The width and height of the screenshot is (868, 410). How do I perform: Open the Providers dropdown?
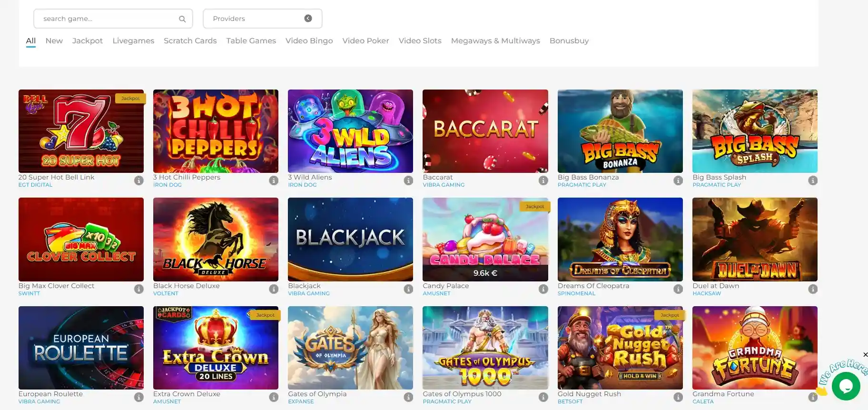coord(263,19)
